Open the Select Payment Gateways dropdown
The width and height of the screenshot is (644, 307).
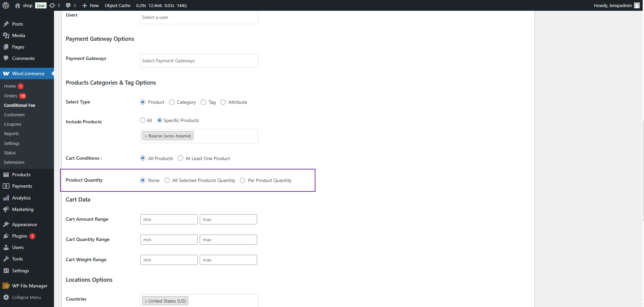point(199,61)
